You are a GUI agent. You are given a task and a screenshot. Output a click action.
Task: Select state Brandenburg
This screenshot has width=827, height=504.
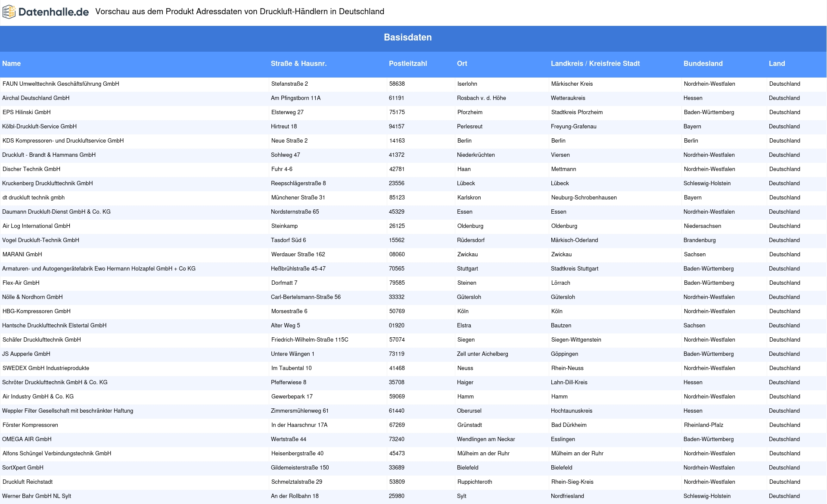click(700, 240)
